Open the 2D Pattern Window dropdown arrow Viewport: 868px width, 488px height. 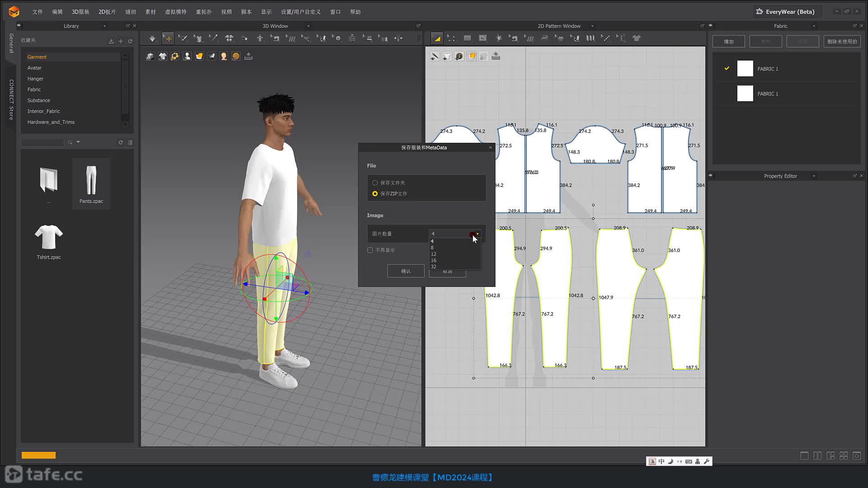click(x=592, y=26)
